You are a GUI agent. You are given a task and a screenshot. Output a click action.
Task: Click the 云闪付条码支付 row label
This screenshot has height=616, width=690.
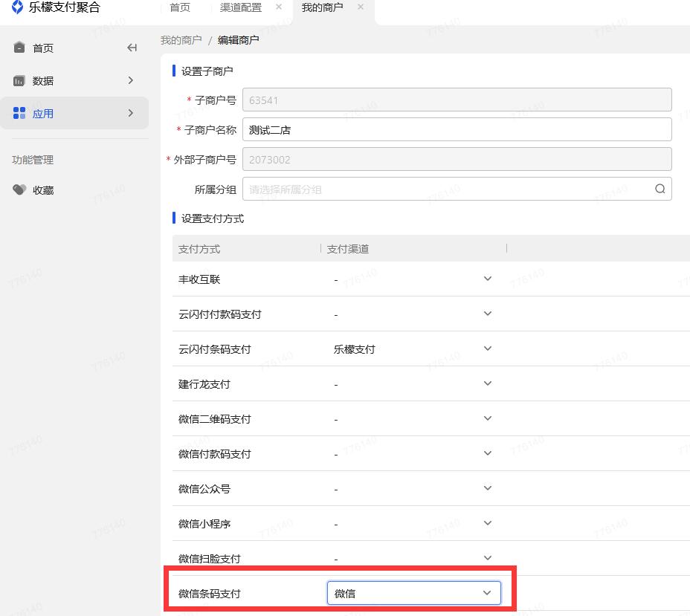click(x=214, y=349)
